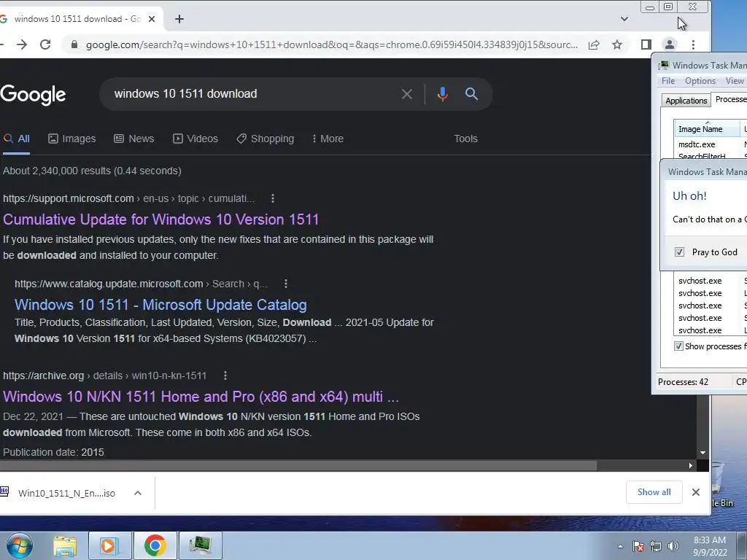This screenshot has height=560, width=747.
Task: Click the site padlock icon
Action: coord(74,44)
